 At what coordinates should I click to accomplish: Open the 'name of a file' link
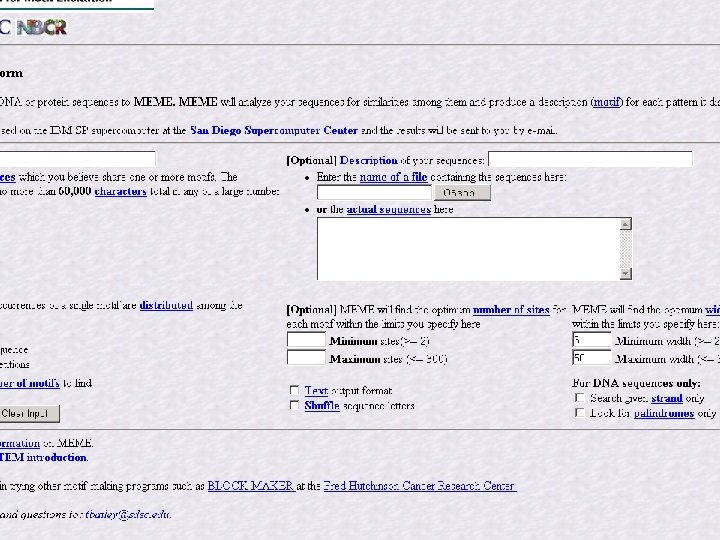[394, 177]
